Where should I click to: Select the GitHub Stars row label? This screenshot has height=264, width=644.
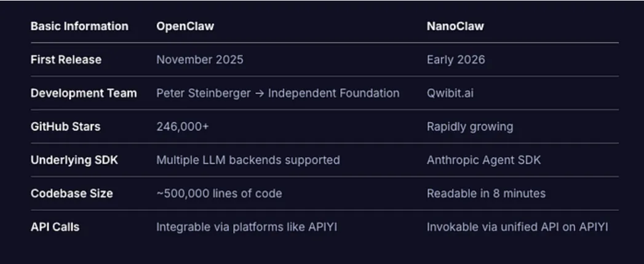click(x=64, y=127)
